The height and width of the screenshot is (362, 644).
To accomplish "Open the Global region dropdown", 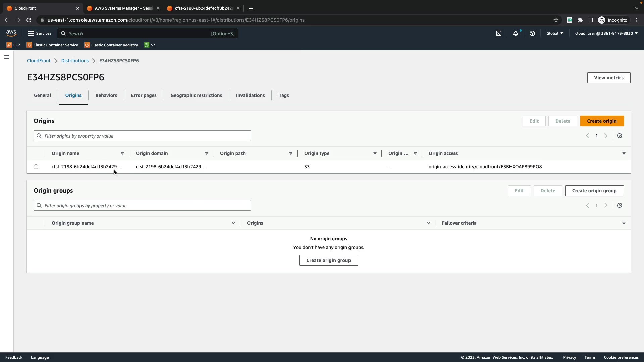I will pos(555,33).
